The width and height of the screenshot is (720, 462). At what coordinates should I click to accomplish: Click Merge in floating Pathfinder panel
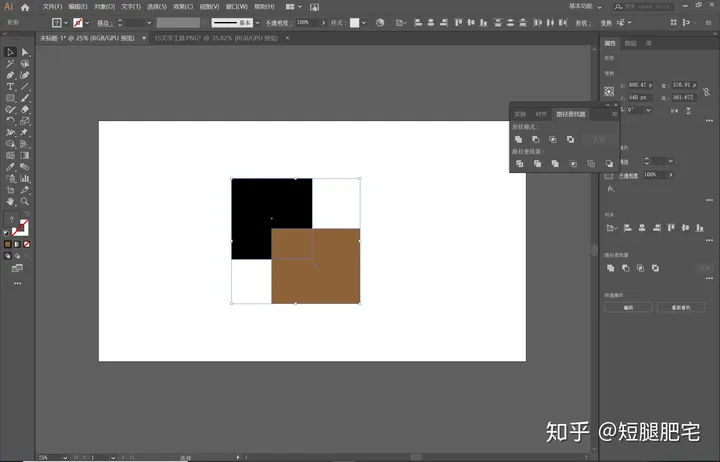tap(555, 164)
